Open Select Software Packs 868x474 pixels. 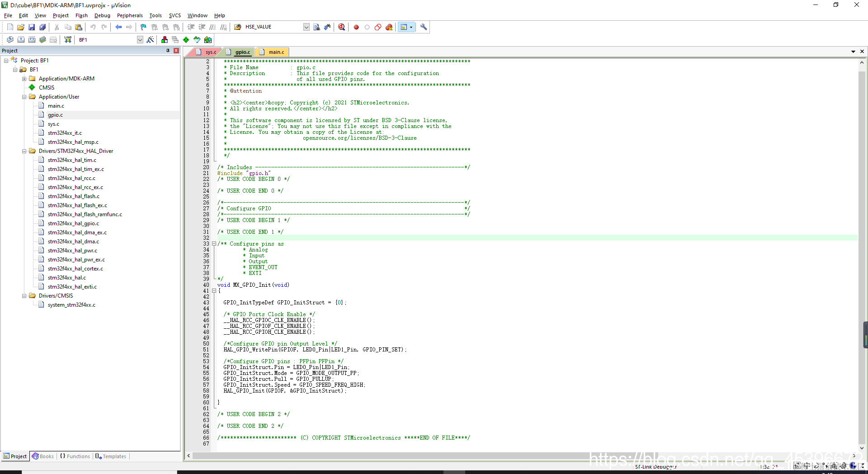point(197,40)
